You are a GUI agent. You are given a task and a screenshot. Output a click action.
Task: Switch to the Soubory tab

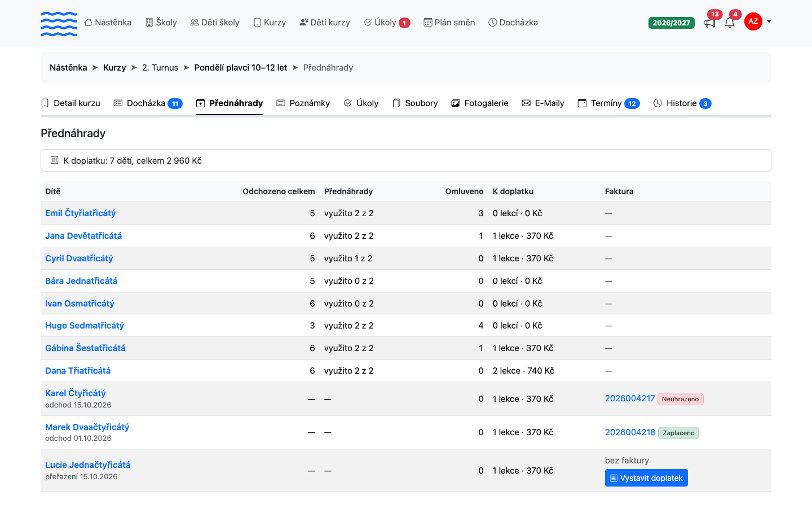(x=415, y=103)
